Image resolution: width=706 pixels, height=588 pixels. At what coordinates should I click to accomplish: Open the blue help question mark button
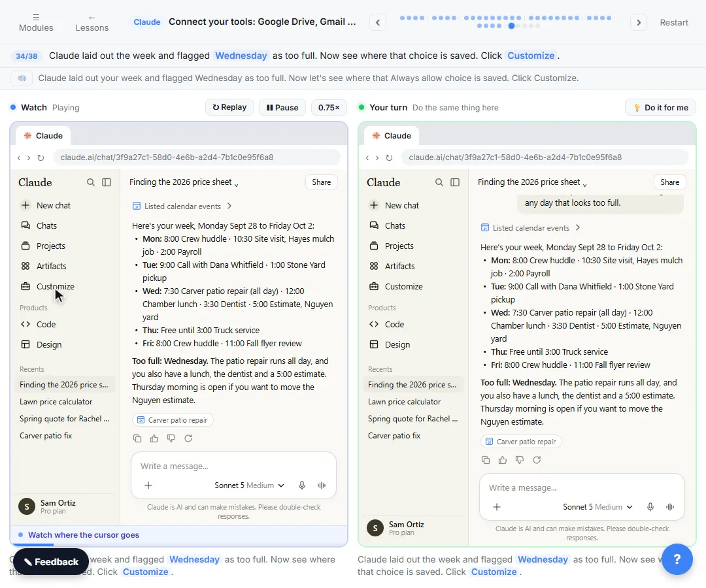[677, 559]
